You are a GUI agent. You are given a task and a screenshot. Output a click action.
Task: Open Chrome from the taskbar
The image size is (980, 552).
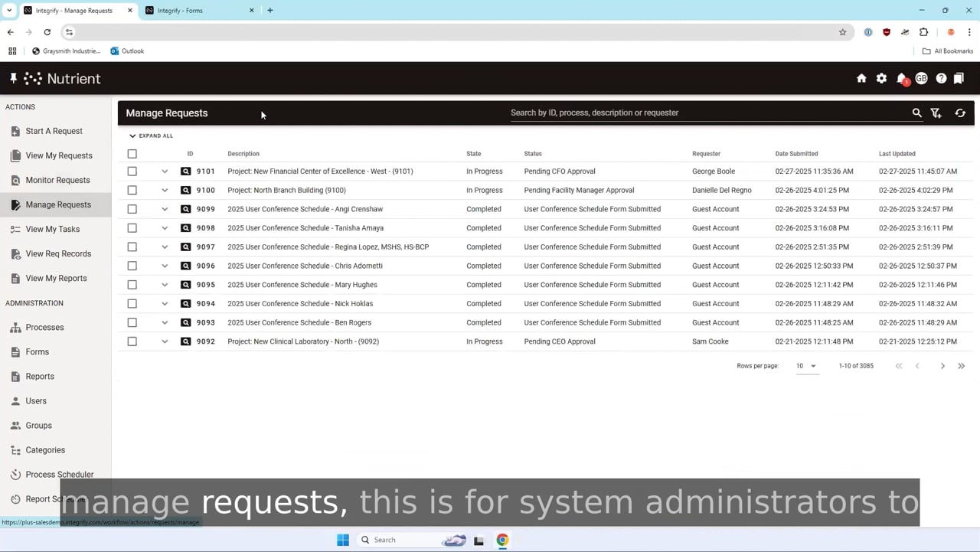[502, 540]
